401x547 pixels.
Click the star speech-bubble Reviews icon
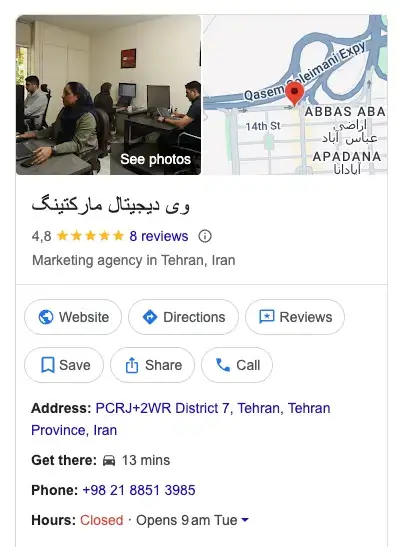tap(267, 317)
